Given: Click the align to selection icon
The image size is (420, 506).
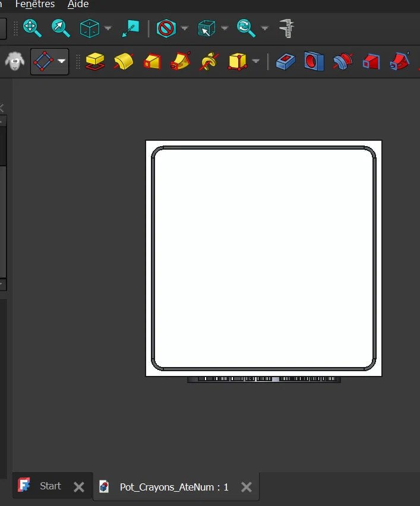Looking at the screenshot, I should tap(131, 29).
